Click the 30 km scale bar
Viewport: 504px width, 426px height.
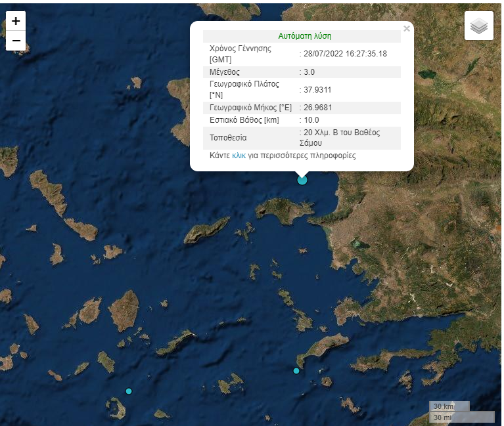pyautogui.click(x=449, y=406)
